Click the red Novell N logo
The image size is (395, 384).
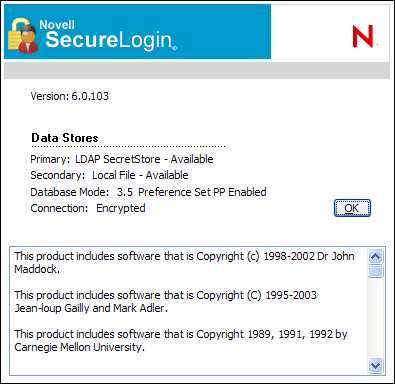(x=364, y=36)
